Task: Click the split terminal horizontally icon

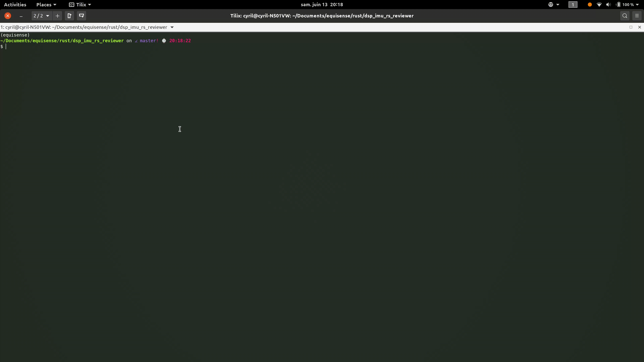Action: tap(81, 16)
